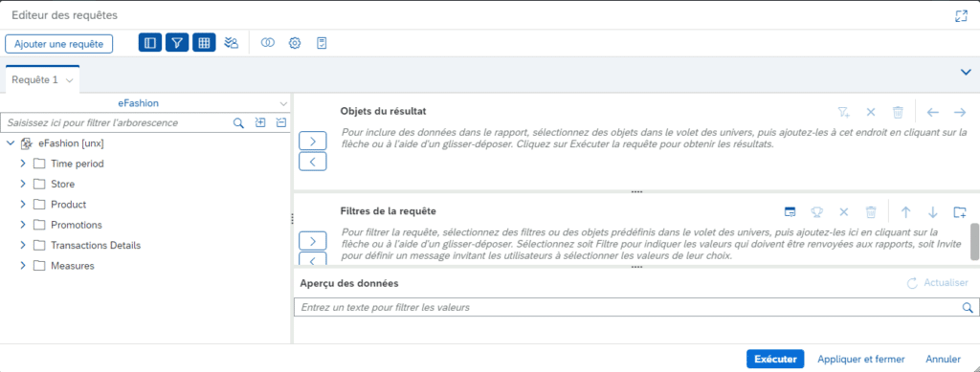The height and width of the screenshot is (372, 980).
Task: Select the Measures folder label
Action: 73,266
